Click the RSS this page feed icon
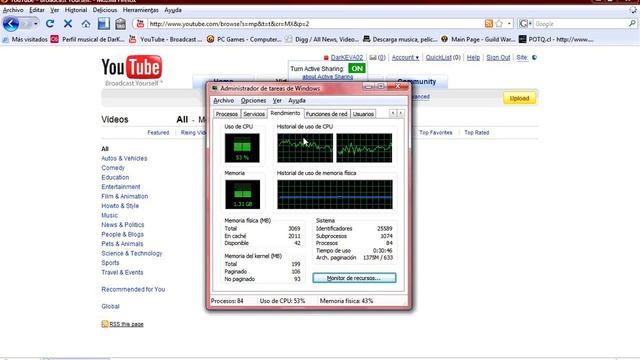Image resolution: width=640 pixels, height=360 pixels. point(104,324)
